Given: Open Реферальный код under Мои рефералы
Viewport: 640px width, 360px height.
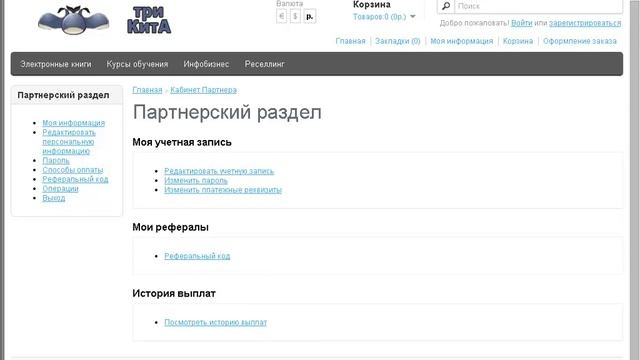Looking at the screenshot, I should point(197,256).
